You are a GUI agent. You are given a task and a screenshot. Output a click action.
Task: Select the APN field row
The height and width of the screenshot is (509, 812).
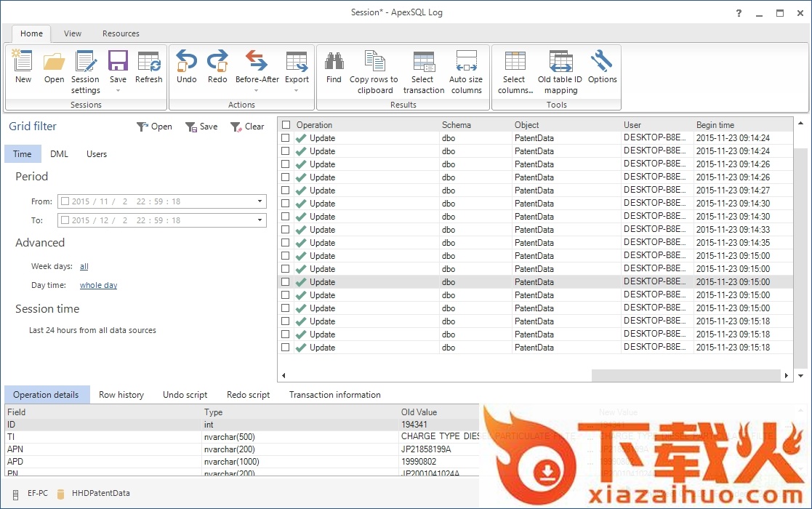point(242,449)
